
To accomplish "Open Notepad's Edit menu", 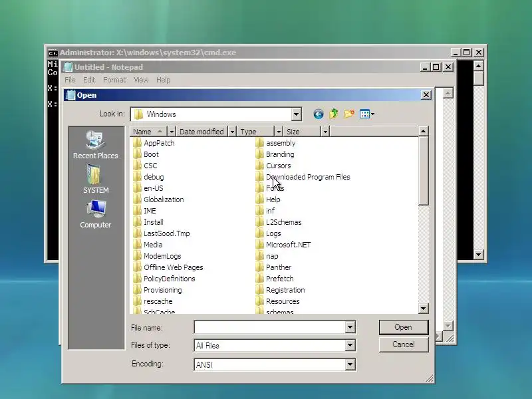I will 89,80.
